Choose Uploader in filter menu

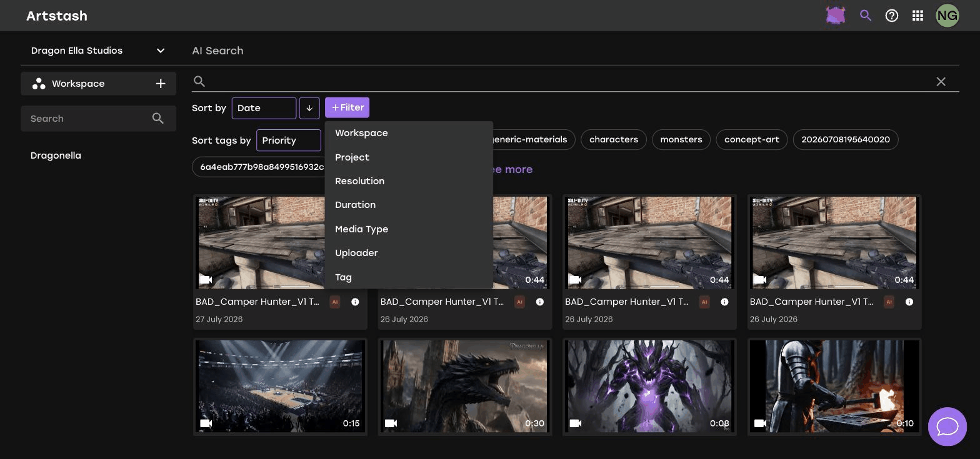point(409,253)
